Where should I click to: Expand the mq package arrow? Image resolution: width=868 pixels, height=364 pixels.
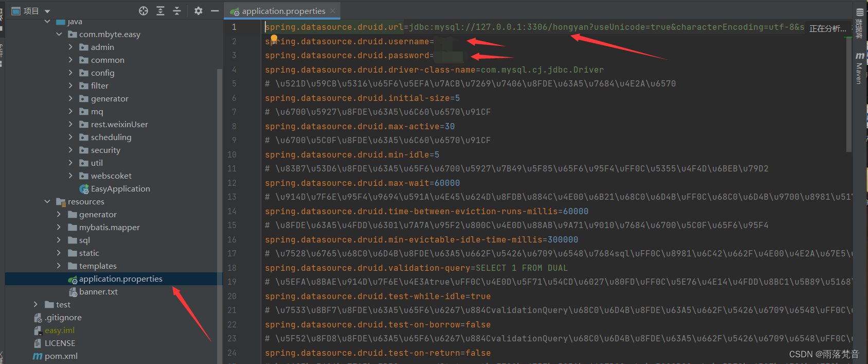[70, 111]
